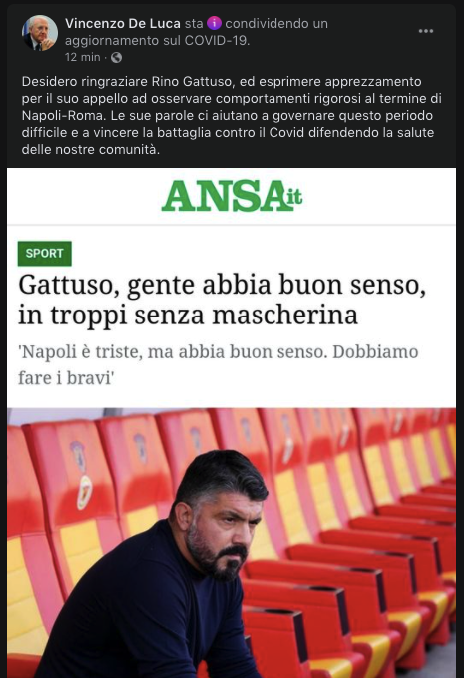Image resolution: width=464 pixels, height=678 pixels.
Task: Open the Vincenzo De Luca profile name link
Action: tap(123, 23)
